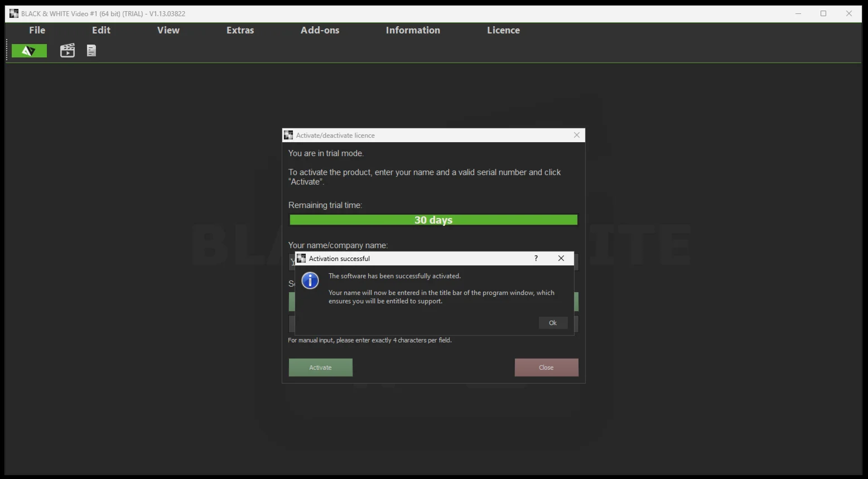
Task: Confirm activation with the Ok button
Action: pyautogui.click(x=553, y=323)
